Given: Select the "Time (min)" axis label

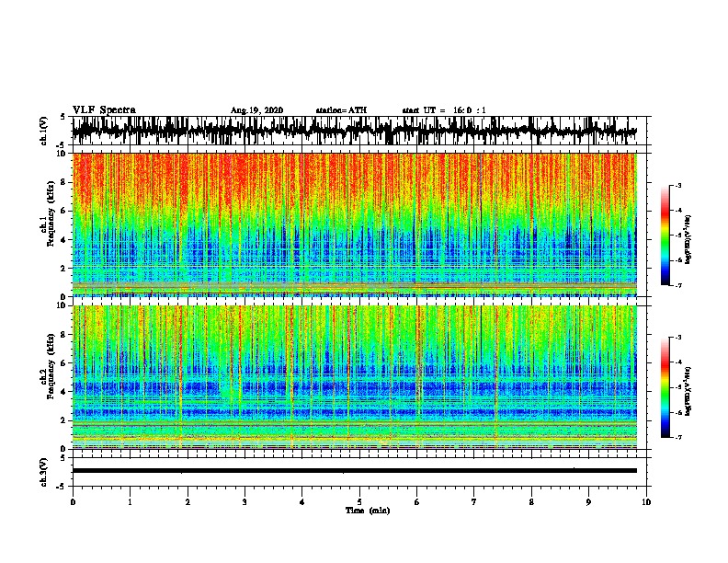Looking at the screenshot, I should (x=368, y=511).
